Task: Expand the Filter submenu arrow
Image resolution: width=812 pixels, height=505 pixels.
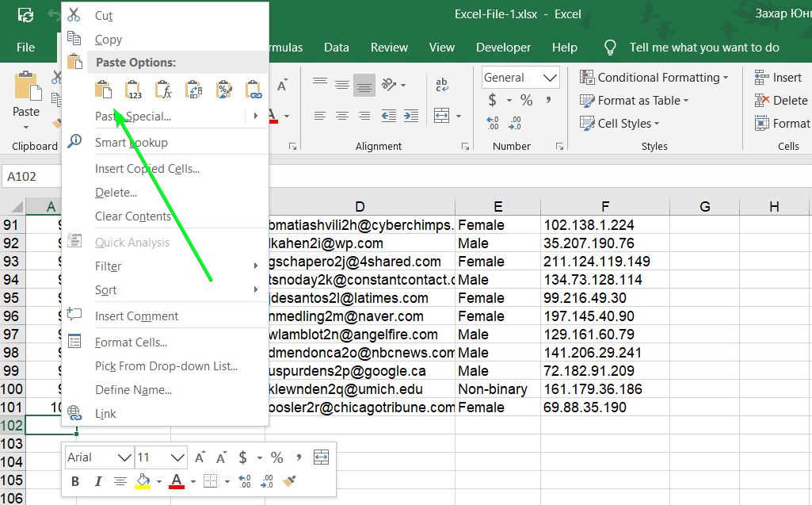Action: pos(256,266)
